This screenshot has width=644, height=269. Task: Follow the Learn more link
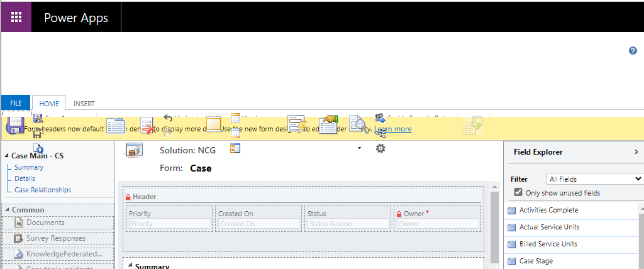[392, 129]
